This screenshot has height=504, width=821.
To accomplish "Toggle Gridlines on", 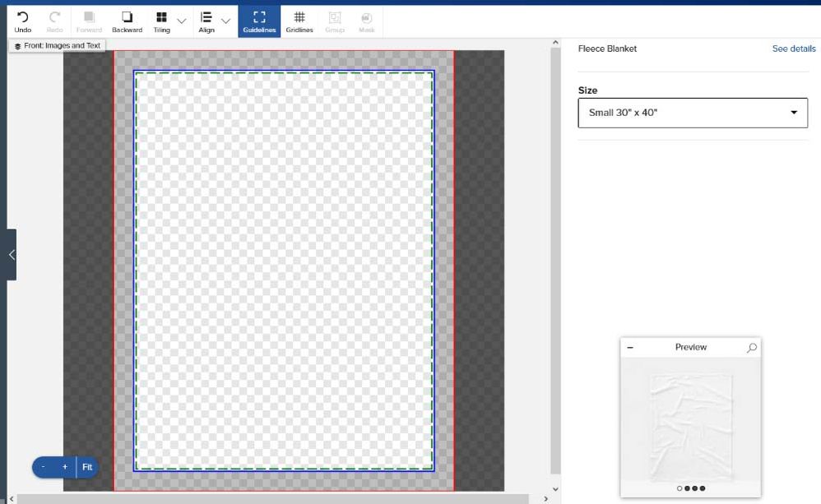I will tap(299, 21).
